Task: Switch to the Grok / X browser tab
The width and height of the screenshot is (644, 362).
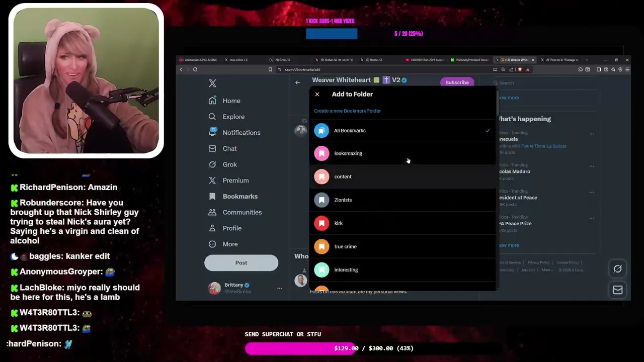Action: 289,60
